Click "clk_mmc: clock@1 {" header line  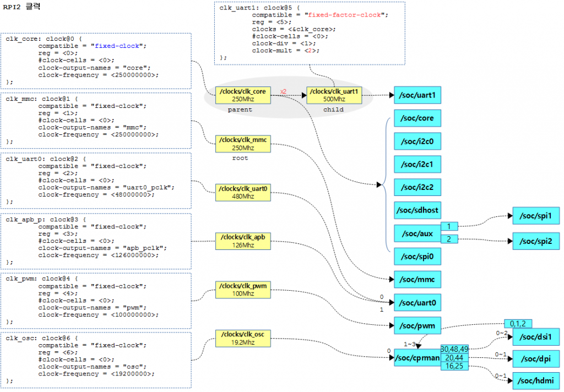point(42,99)
